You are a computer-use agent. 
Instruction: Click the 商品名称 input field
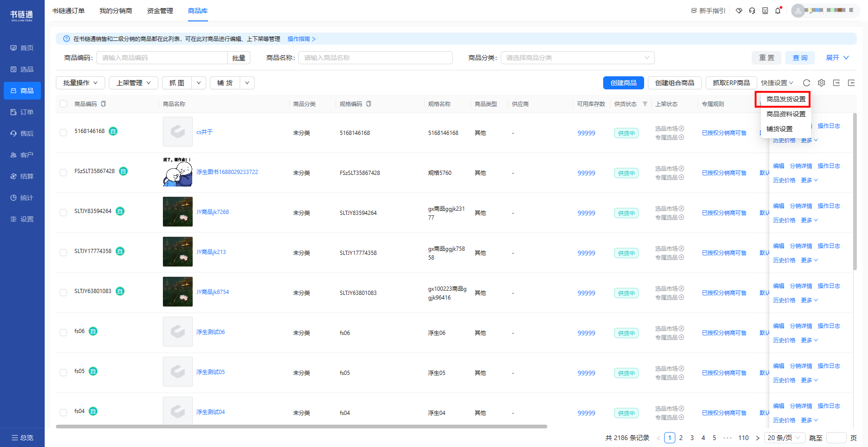tap(376, 58)
